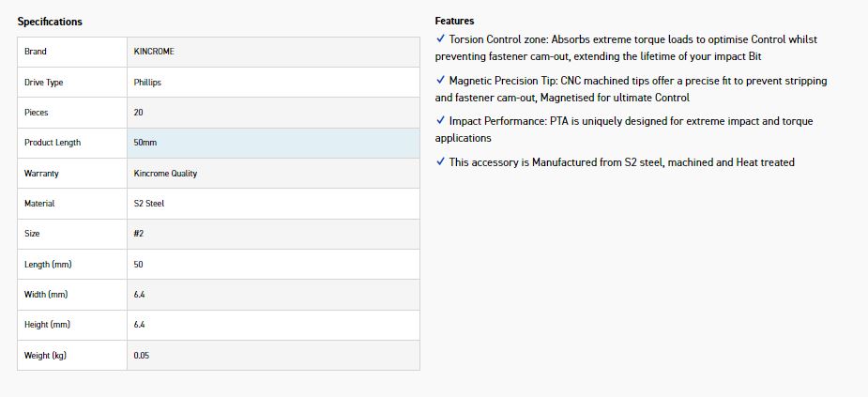Select the 0.05 Weight (kg) value
This screenshot has height=397, width=868.
pos(142,356)
